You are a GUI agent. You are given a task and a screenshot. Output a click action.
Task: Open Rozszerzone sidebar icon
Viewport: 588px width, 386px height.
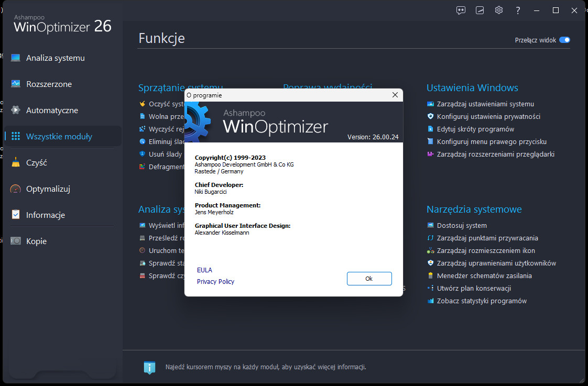click(15, 84)
